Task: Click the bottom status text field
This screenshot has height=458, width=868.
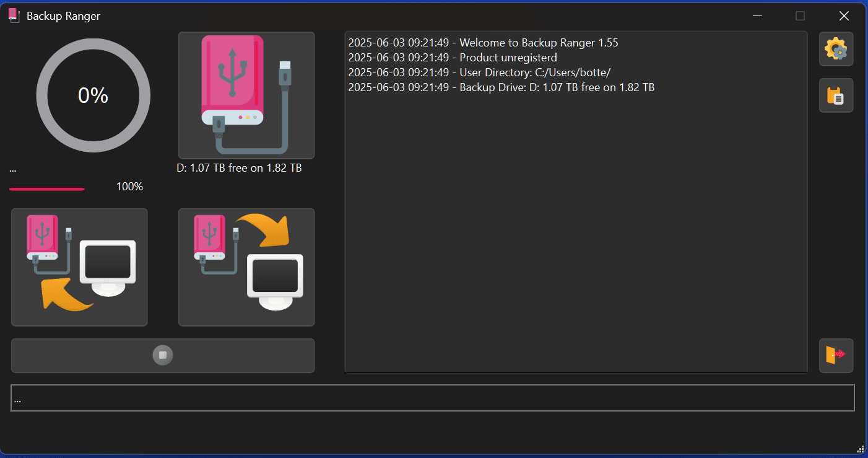Action: click(433, 398)
